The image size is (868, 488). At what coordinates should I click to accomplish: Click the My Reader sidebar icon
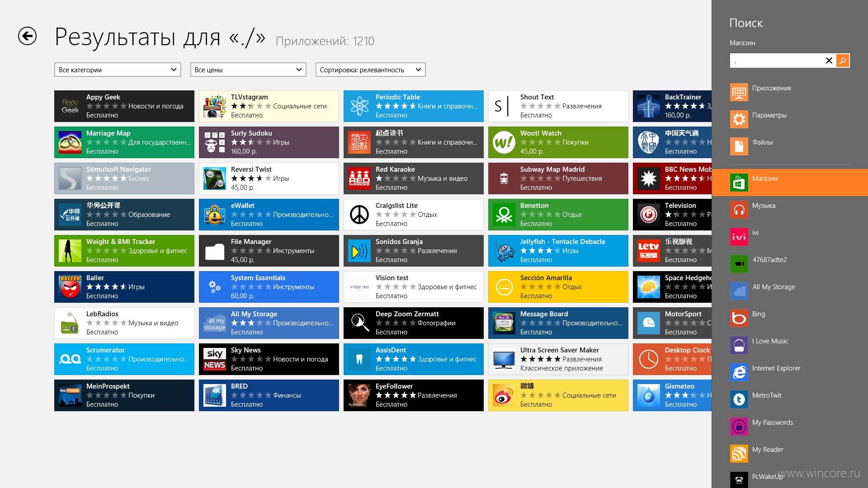click(739, 454)
